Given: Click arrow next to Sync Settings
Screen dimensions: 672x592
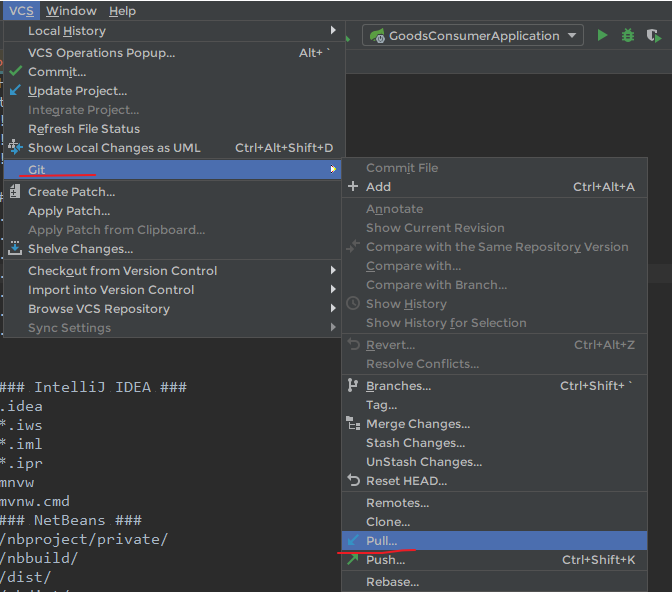Looking at the screenshot, I should coord(333,327).
